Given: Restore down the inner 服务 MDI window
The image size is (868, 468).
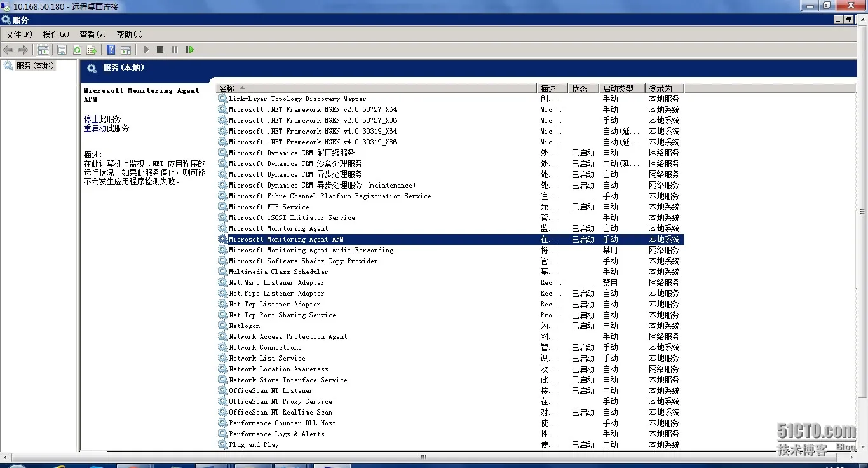Looking at the screenshot, I should 848,20.
